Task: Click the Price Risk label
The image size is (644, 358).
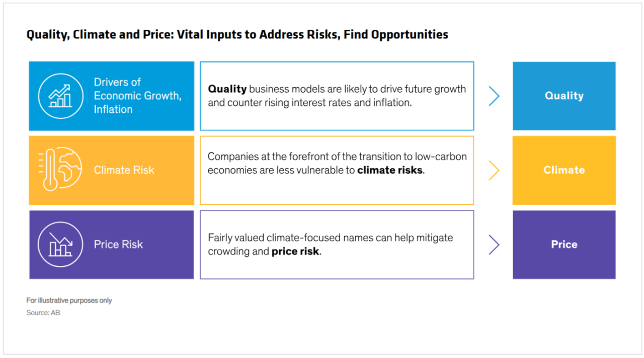Action: click(118, 244)
